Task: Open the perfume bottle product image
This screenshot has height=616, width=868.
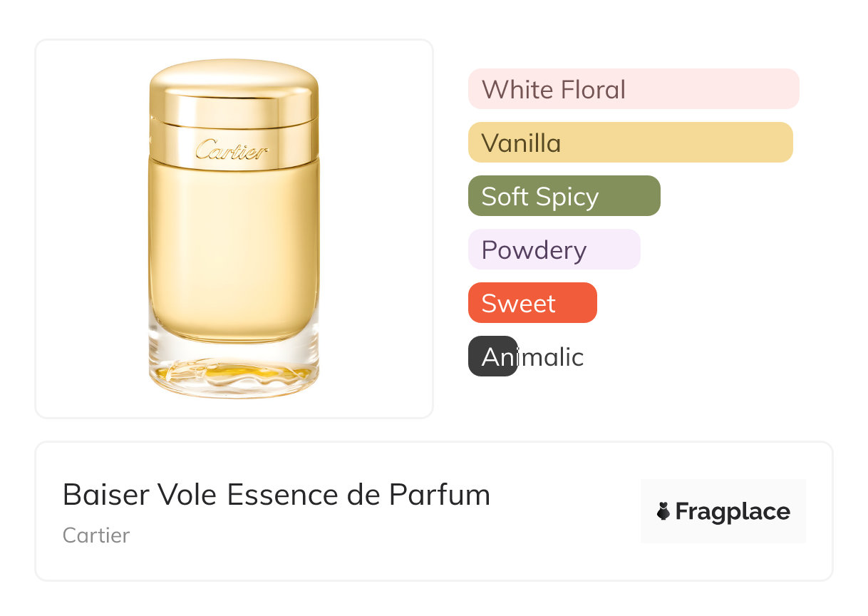Action: (x=234, y=228)
